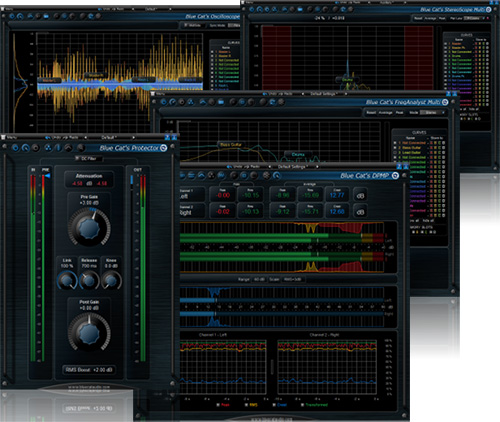Click the power icon in StereoScope Multi toolbar
The width and height of the screenshot is (500, 422).
pos(252,10)
